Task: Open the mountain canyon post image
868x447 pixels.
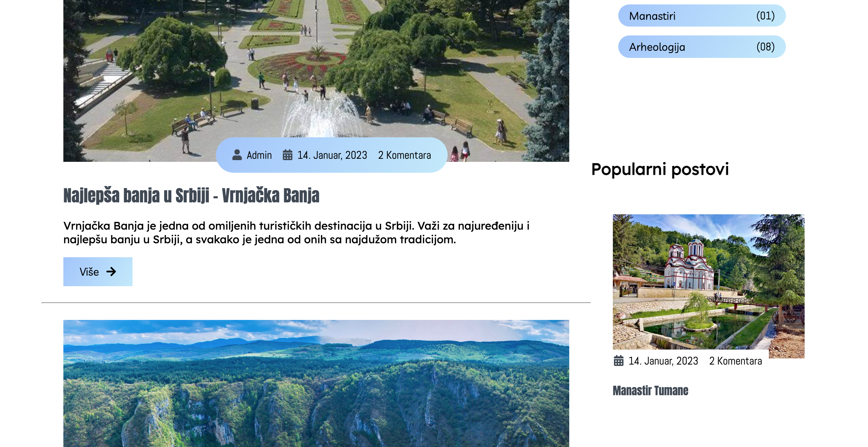Action: [x=316, y=383]
